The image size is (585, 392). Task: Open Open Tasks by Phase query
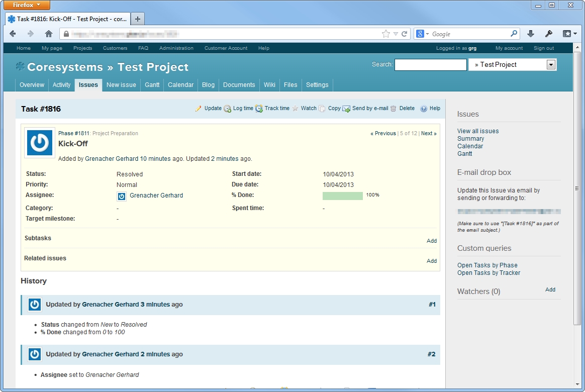point(487,265)
